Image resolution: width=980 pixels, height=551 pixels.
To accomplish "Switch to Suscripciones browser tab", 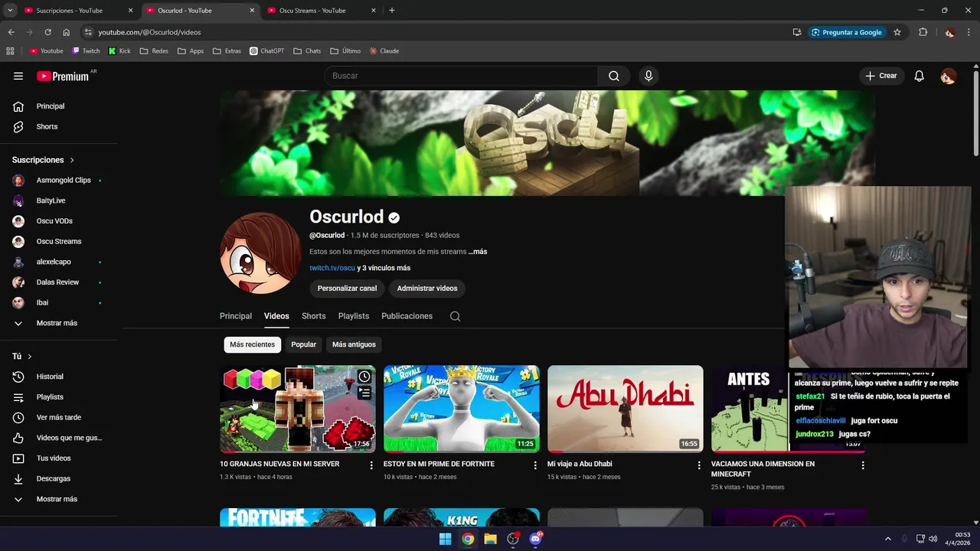I will pyautogui.click(x=79, y=11).
